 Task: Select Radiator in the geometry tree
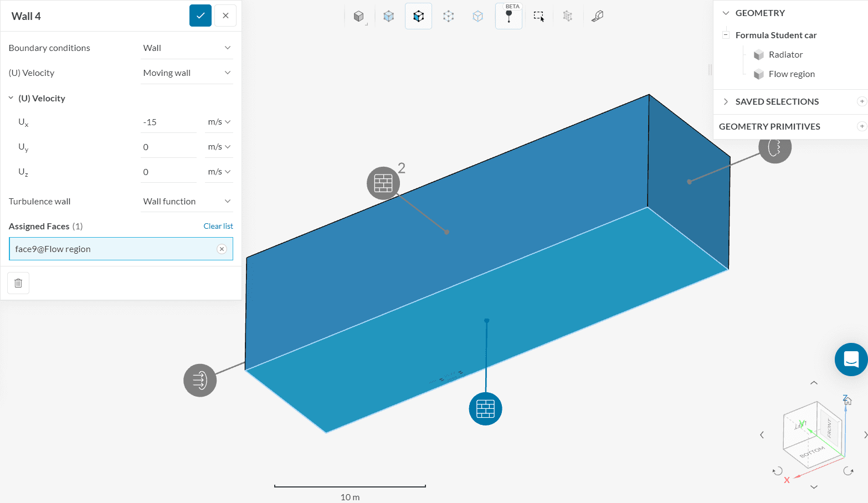pyautogui.click(x=785, y=55)
